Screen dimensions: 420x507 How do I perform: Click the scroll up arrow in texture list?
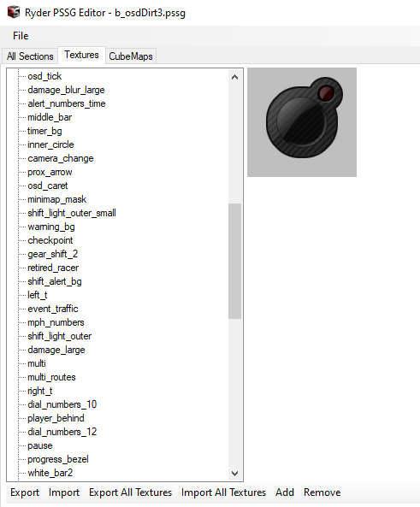[235, 77]
